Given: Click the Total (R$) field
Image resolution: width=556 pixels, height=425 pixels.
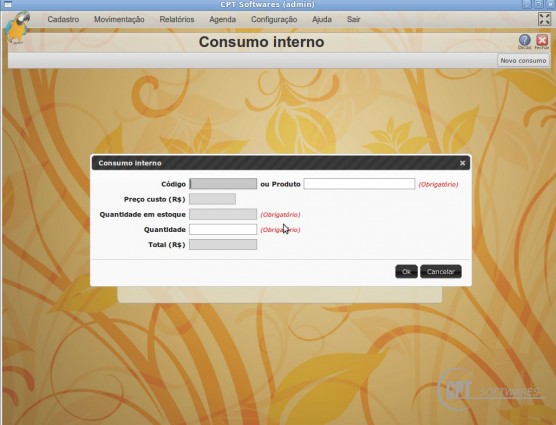Looking at the screenshot, I should tap(223, 245).
